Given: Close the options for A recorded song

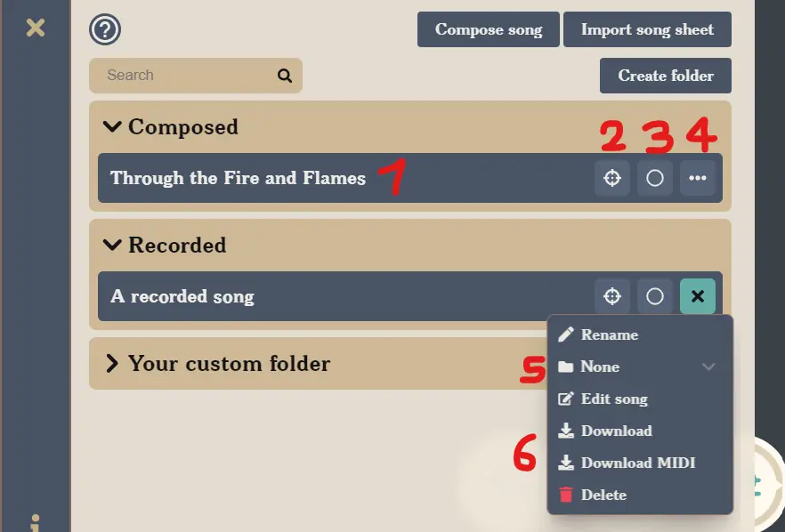Looking at the screenshot, I should coord(698,295).
